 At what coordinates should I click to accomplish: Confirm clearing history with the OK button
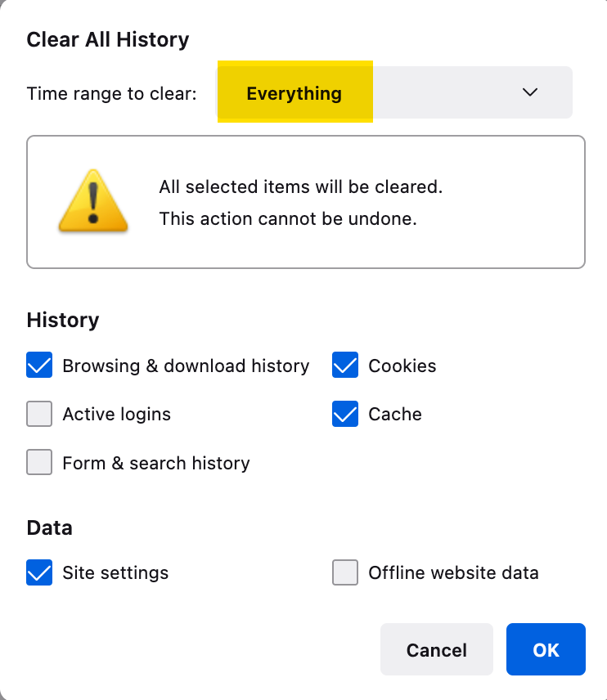click(546, 649)
